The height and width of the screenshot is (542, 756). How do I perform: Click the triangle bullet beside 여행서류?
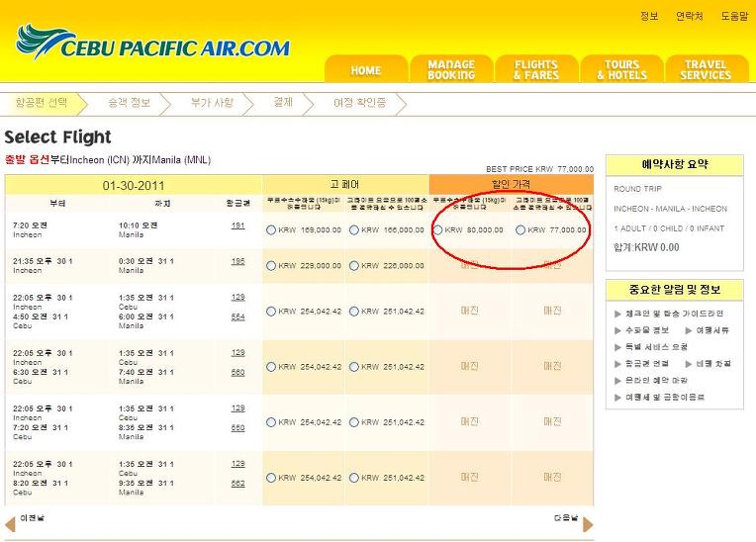pos(689,330)
